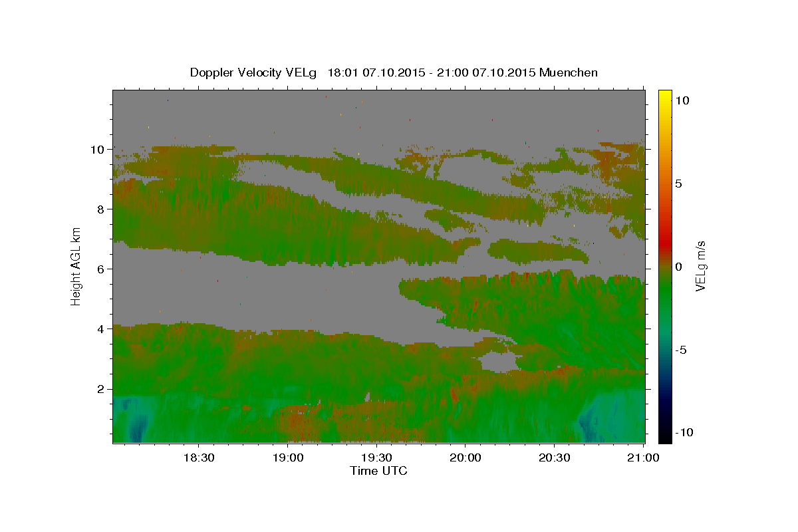Click the colorbar label '10' at top
The height and width of the screenshot is (532, 798).
point(682,100)
